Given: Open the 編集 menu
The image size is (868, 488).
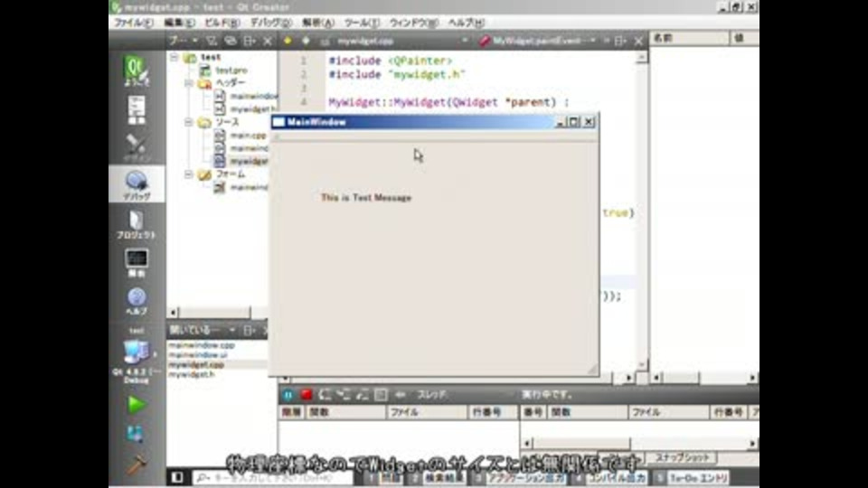Looking at the screenshot, I should click(x=179, y=23).
